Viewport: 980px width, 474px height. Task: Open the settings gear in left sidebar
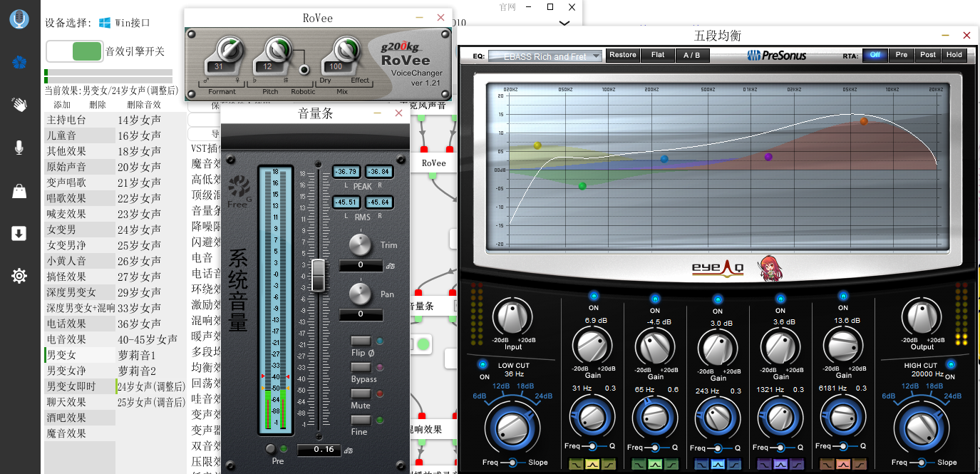(x=19, y=276)
